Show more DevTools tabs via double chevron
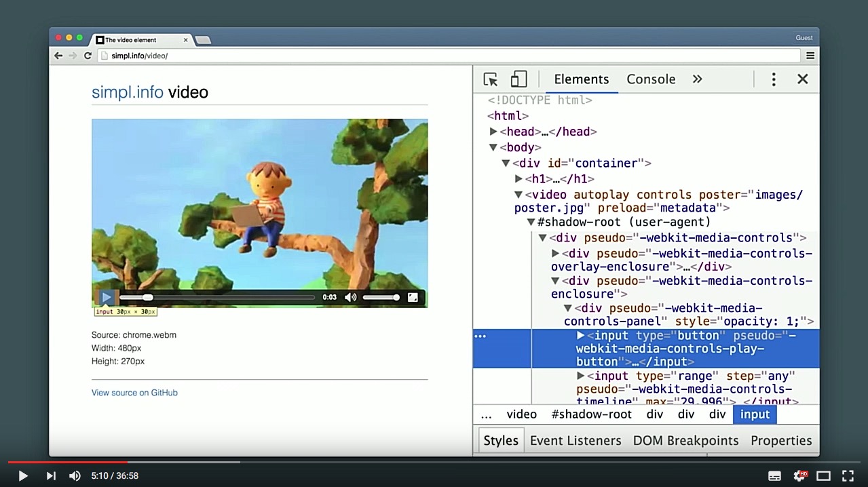868x487 pixels. coord(697,79)
